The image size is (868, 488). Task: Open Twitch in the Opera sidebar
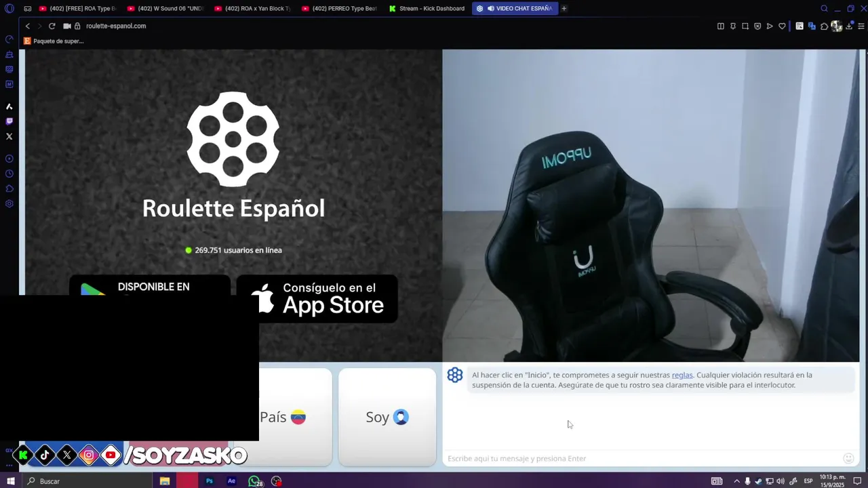tap(9, 121)
